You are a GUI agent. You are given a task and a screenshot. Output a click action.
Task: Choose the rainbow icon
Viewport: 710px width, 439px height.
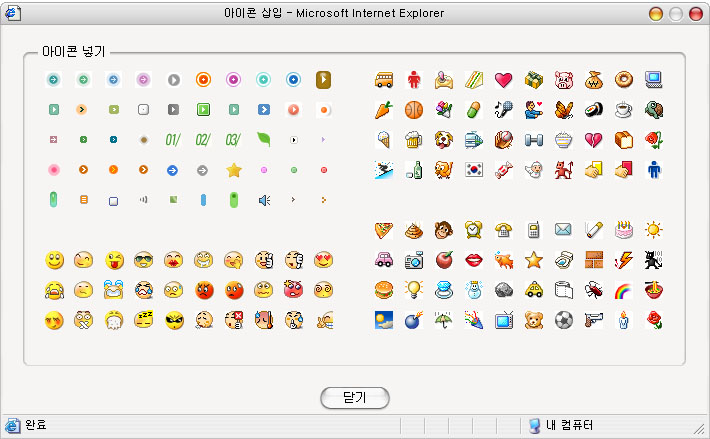(x=624, y=291)
